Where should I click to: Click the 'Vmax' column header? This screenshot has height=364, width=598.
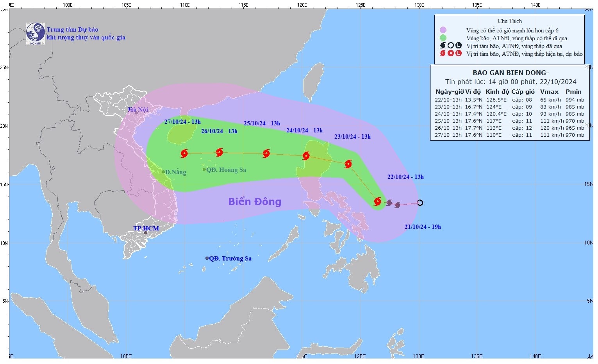click(549, 92)
